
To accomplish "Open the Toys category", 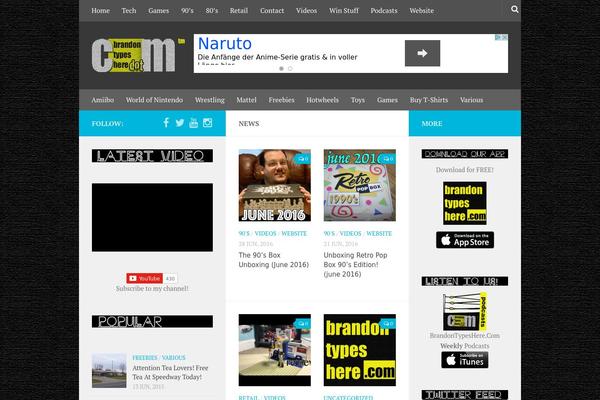I will (x=357, y=100).
